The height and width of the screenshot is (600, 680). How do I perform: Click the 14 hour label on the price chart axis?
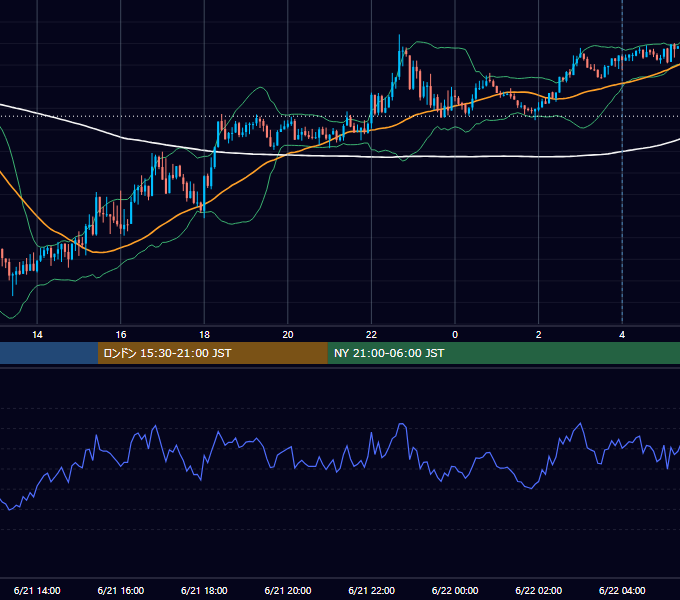37,335
